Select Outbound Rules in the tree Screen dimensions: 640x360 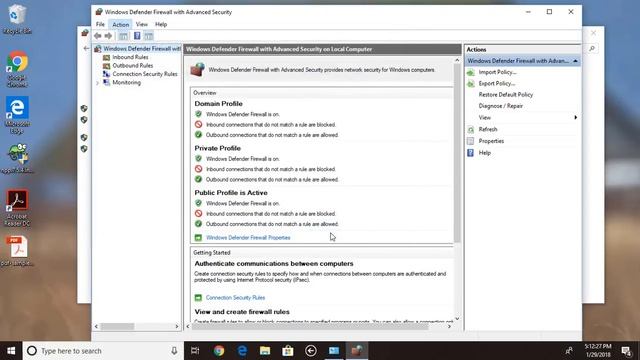[133, 65]
